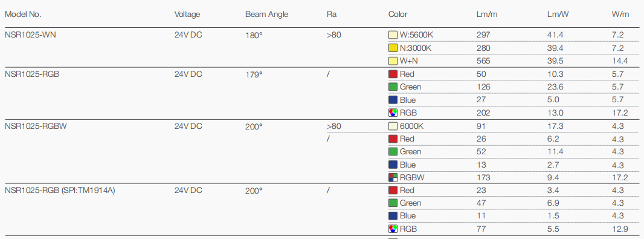644x239 pixels.
Task: Click the Red swatch with 50 Lm/m
Action: 393,74
